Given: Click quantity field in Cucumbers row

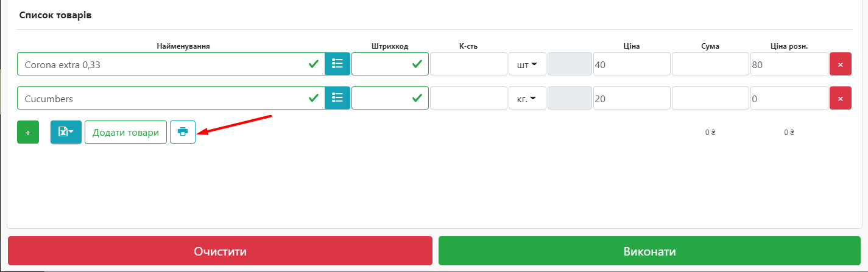Looking at the screenshot, I should pos(468,98).
